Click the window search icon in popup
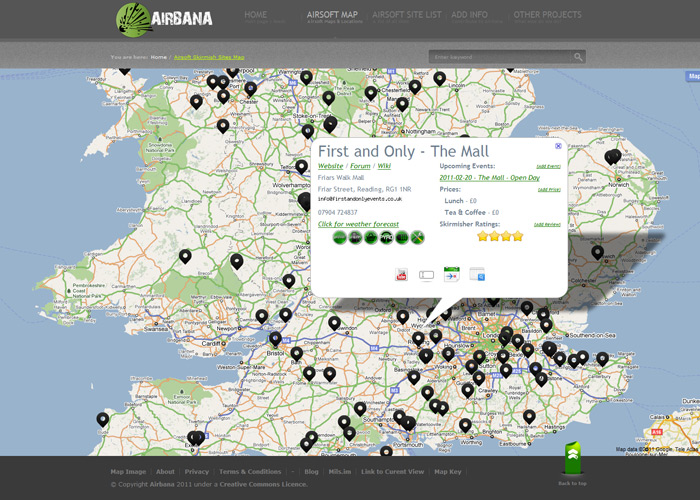 pos(476,275)
